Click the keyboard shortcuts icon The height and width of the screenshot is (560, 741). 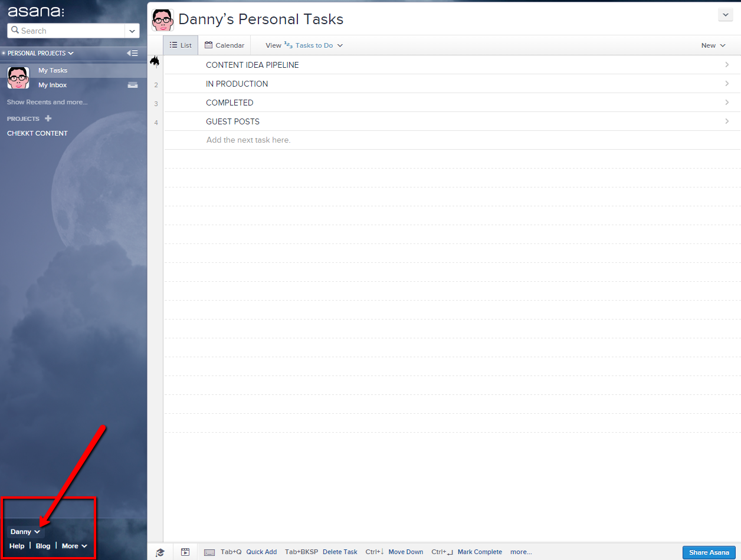(x=209, y=552)
